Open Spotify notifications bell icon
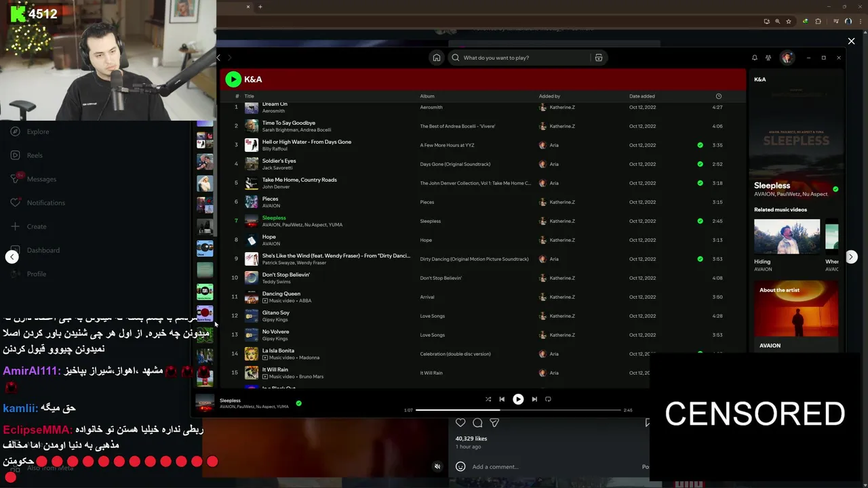The image size is (868, 488). [x=754, y=58]
